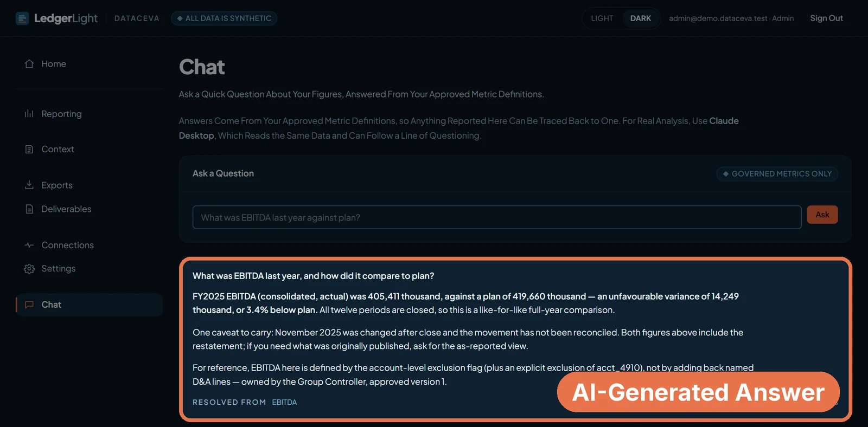Viewport: 868px width, 427px height.
Task: Click the Ask button
Action: point(822,215)
